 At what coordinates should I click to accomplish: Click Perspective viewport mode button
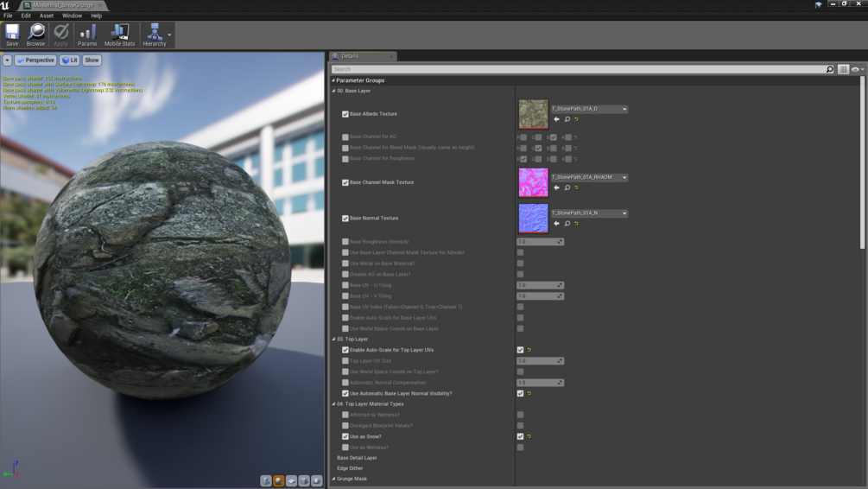tap(35, 60)
